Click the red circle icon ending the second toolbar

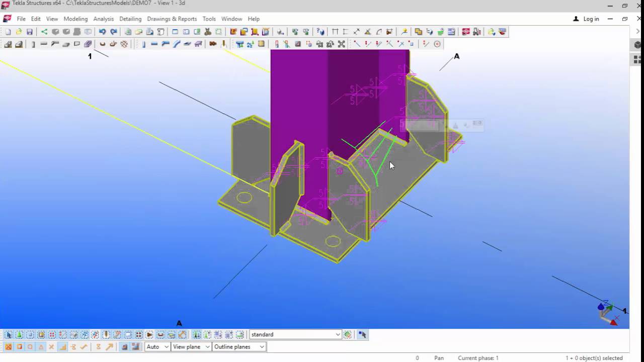pos(437,44)
